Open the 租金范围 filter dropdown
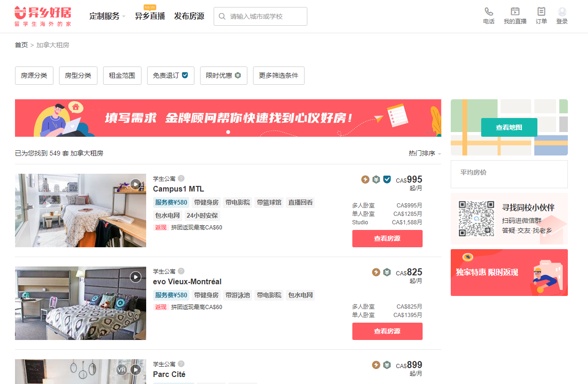 point(122,75)
